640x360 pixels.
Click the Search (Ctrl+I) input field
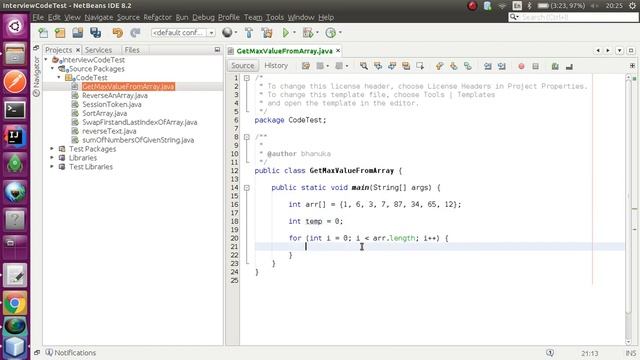(573, 17)
